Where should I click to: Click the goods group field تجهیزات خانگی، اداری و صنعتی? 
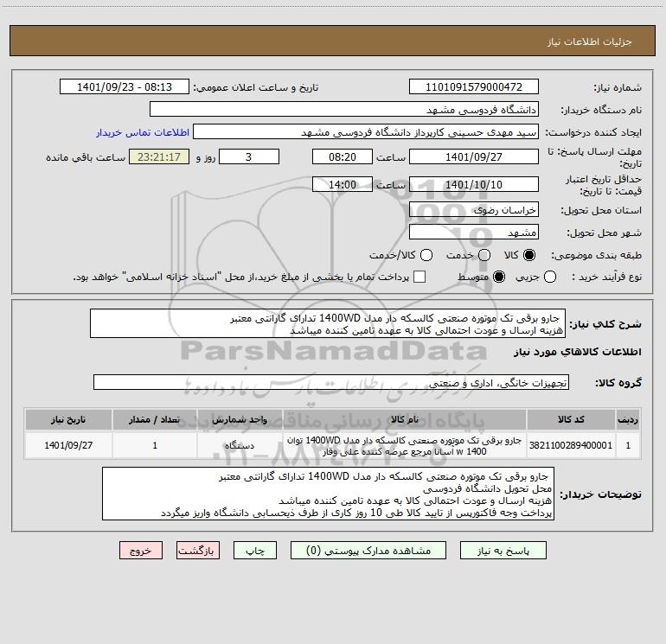point(331,382)
